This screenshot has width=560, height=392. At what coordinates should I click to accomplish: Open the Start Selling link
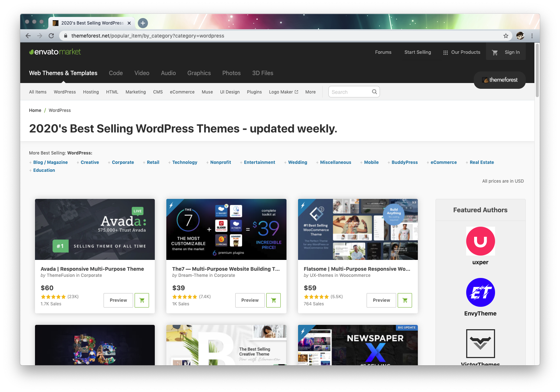point(417,52)
